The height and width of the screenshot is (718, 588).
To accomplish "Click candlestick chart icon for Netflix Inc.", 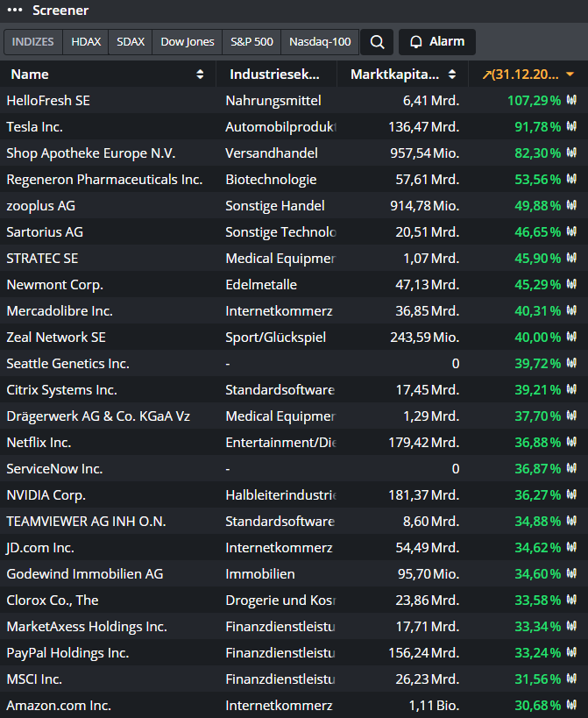I will coord(571,443).
